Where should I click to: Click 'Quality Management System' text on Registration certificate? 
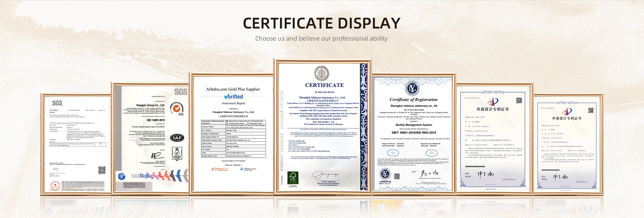tap(414, 125)
